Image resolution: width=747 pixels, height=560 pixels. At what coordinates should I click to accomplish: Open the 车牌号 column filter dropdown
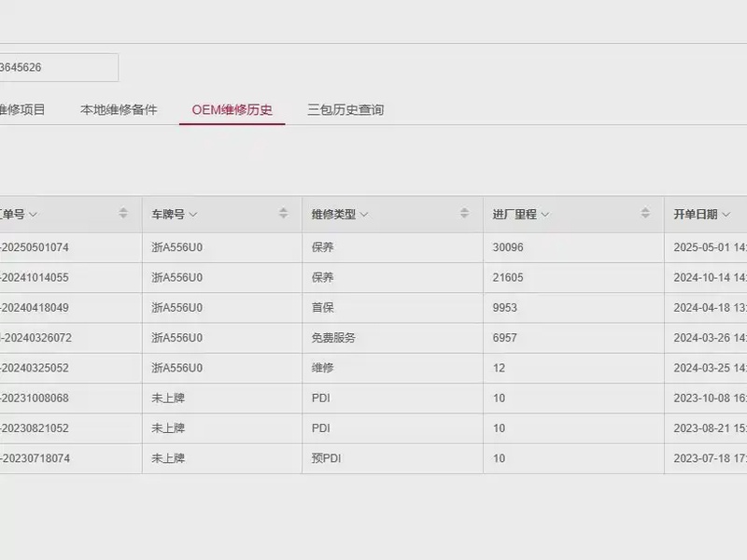[x=193, y=215]
